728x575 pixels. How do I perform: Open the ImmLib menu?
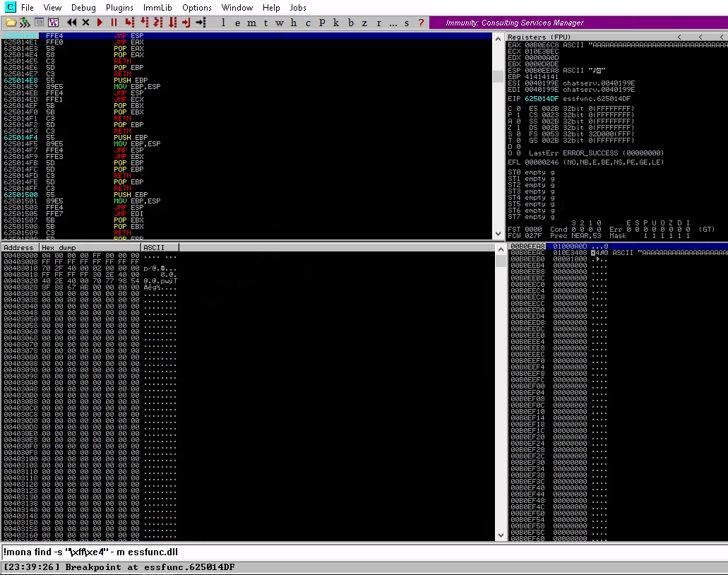(157, 8)
